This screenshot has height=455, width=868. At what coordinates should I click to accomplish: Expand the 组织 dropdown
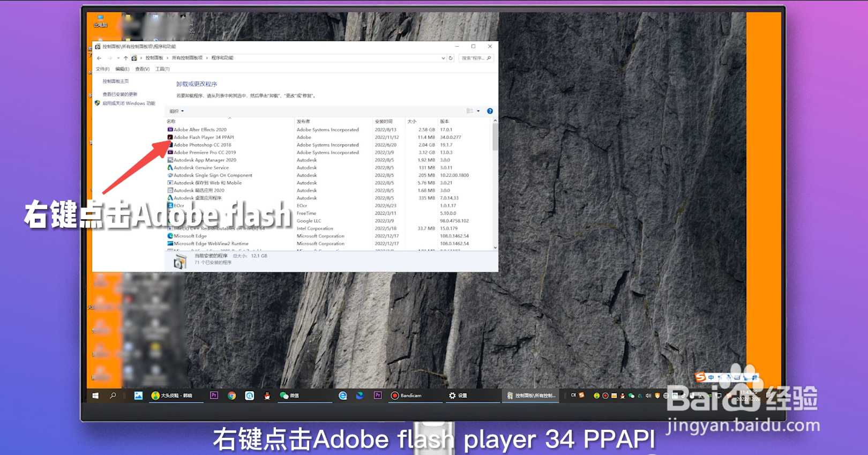177,111
